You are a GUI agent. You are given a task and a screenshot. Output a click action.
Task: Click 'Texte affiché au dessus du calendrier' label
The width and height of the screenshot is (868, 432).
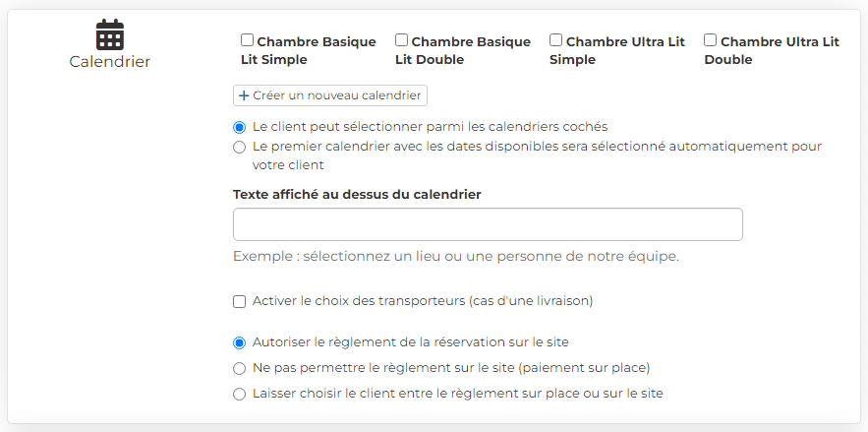pos(357,195)
